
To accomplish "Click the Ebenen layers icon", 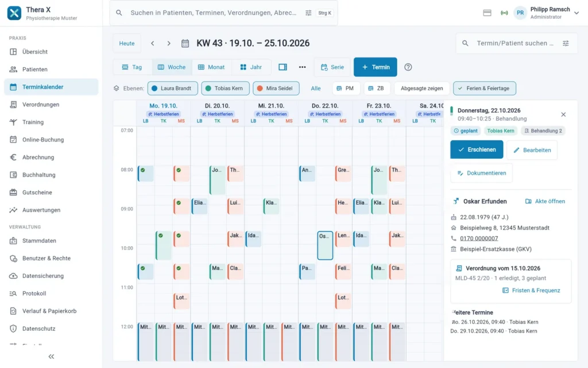I will (x=116, y=88).
